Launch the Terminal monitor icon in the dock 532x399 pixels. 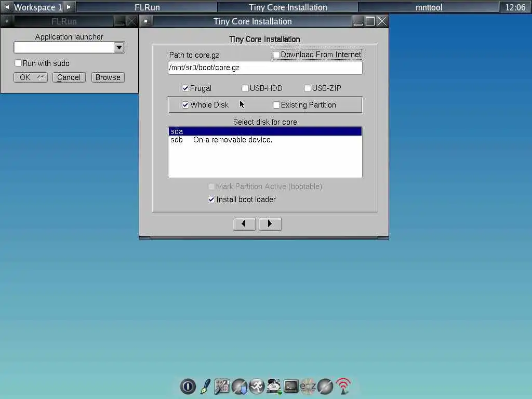pyautogui.click(x=291, y=386)
